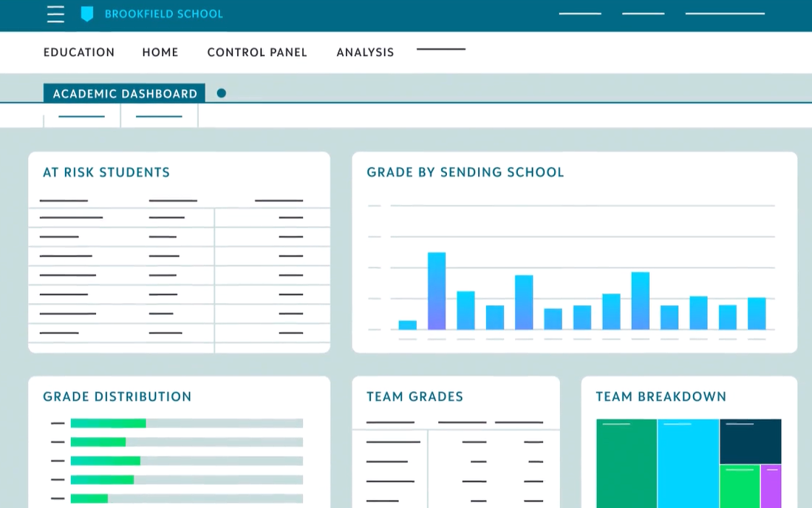
Task: Click the status dot beside Academic Dashboard
Action: tap(221, 93)
